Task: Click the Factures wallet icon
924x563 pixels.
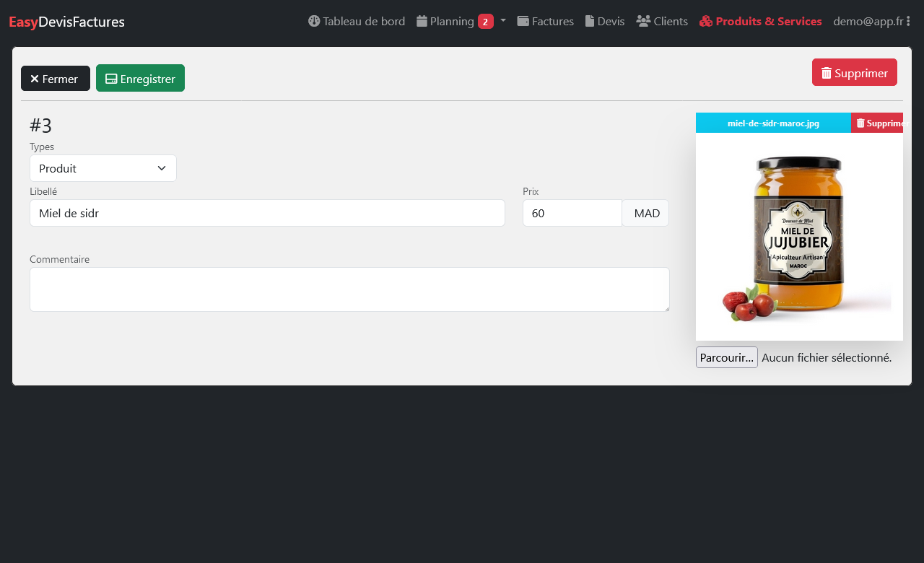Action: tap(523, 21)
